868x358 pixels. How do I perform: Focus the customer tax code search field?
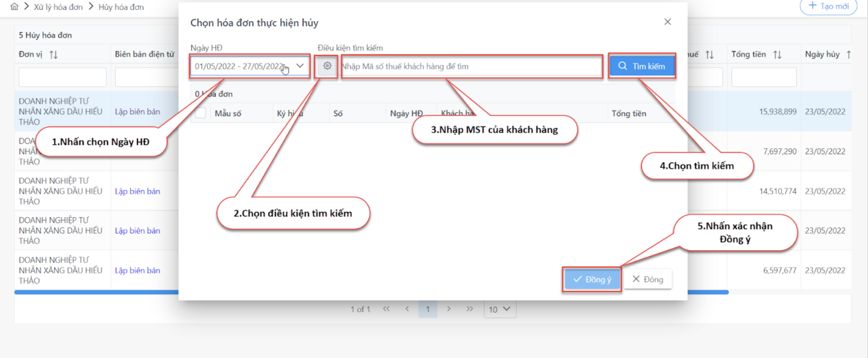pyautogui.click(x=471, y=66)
